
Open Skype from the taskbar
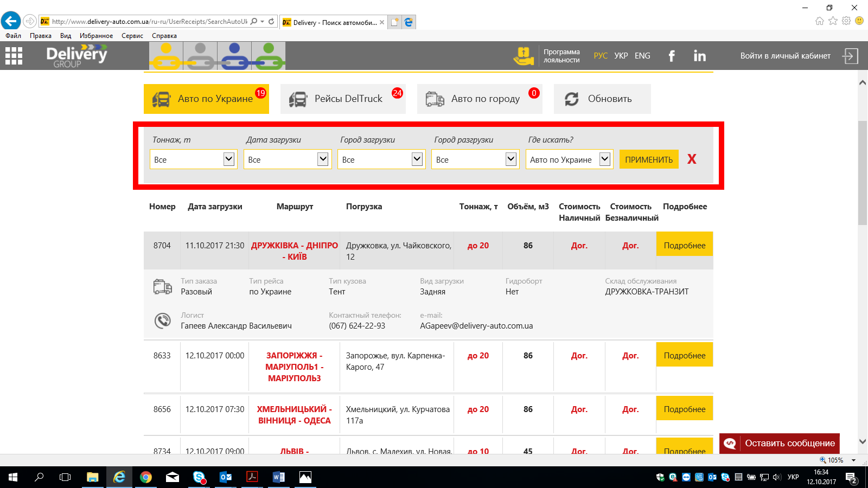point(199,477)
